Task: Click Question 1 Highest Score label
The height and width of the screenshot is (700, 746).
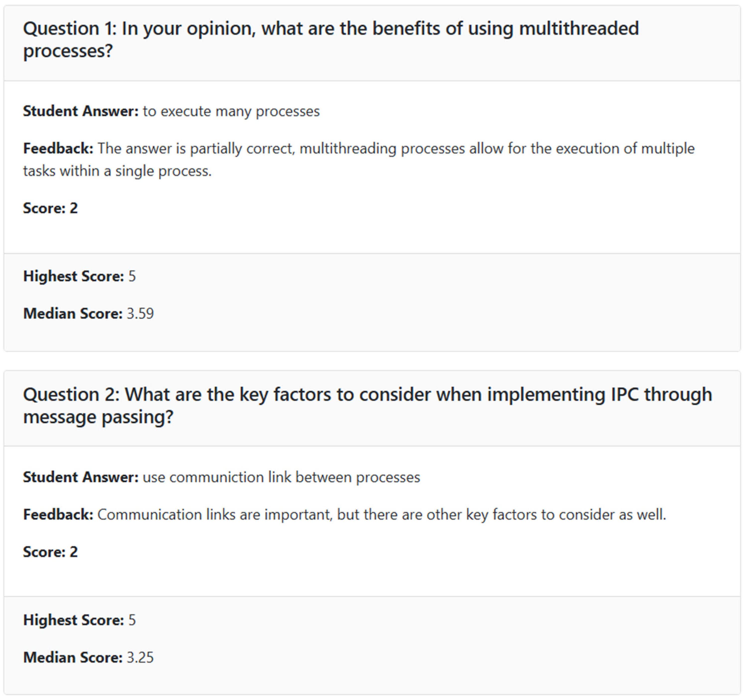Action: tap(73, 276)
